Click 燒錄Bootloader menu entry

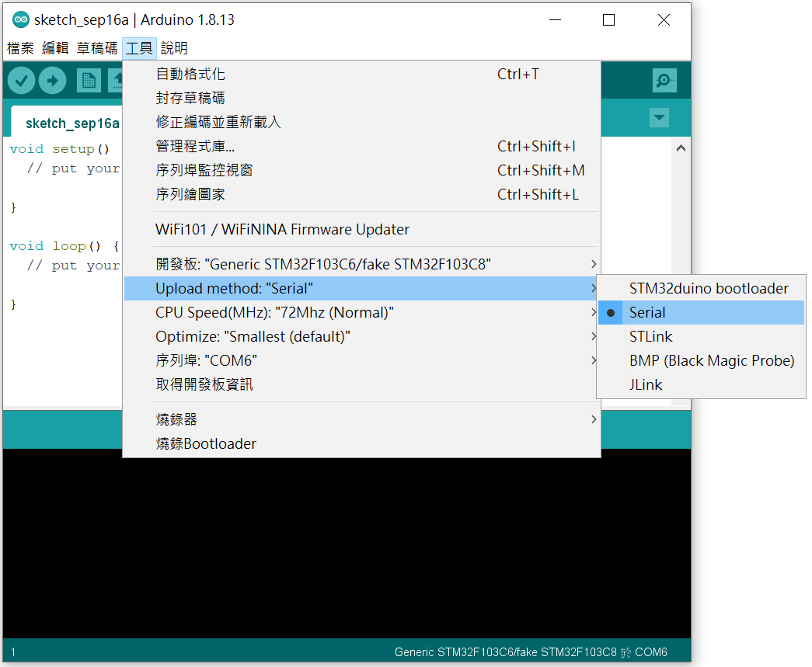[x=361, y=443]
